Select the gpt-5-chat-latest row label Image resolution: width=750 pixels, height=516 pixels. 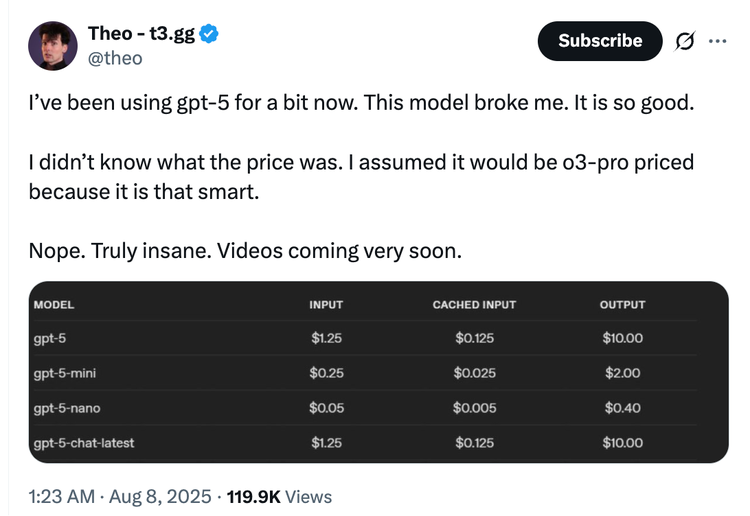coord(85,443)
